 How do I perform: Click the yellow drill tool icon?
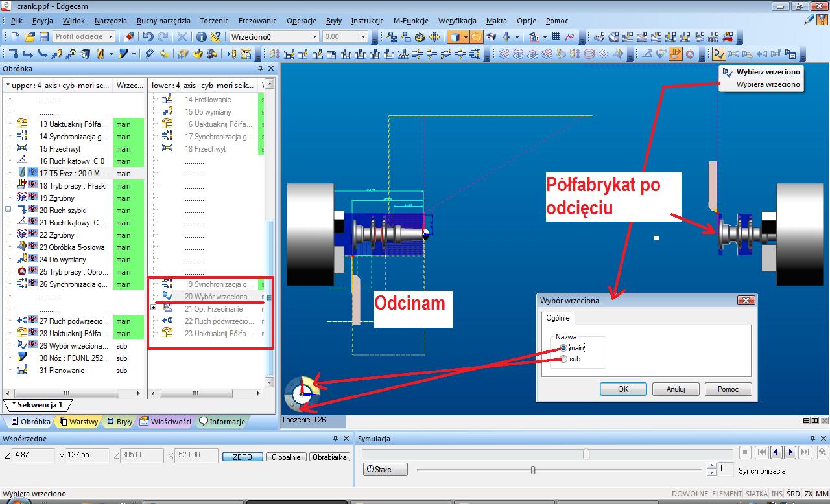tap(99, 54)
